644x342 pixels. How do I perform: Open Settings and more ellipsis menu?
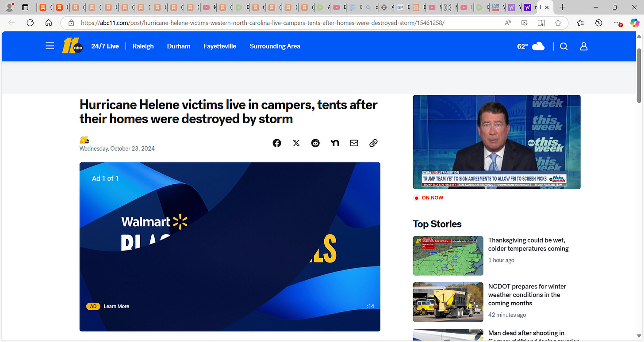point(618,23)
